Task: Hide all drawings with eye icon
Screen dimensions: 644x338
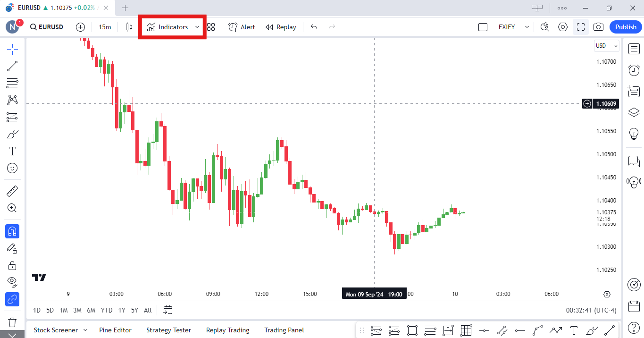Action: [x=12, y=282]
